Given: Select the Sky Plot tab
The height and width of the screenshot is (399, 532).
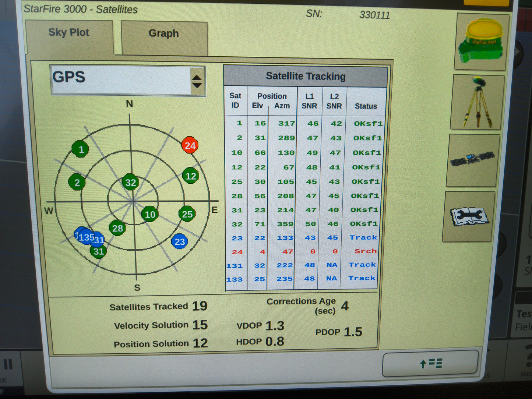Looking at the screenshot, I should 68,32.
